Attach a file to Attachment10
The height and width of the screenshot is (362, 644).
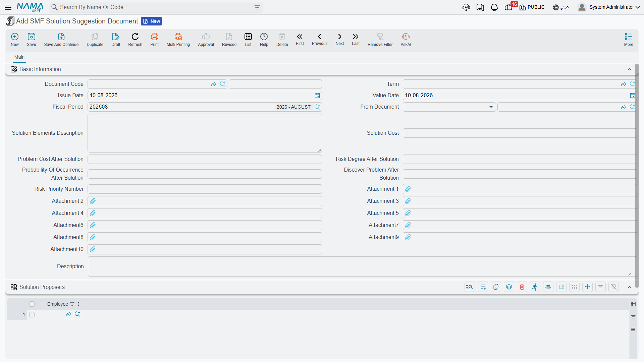click(x=93, y=249)
